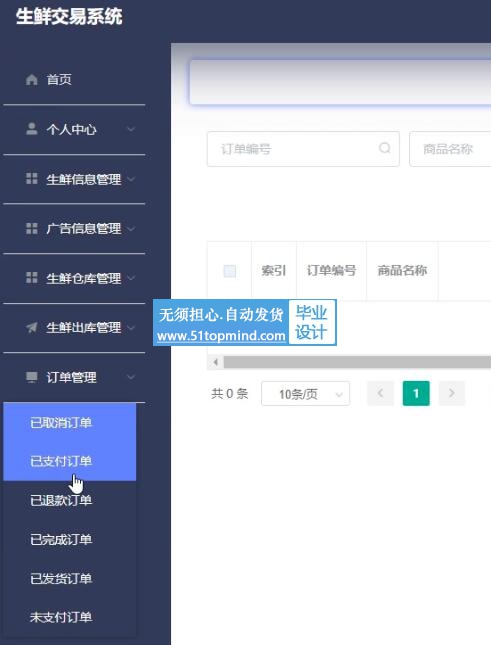Click the paper plane icon beside 生鲜出库管理

tap(32, 327)
